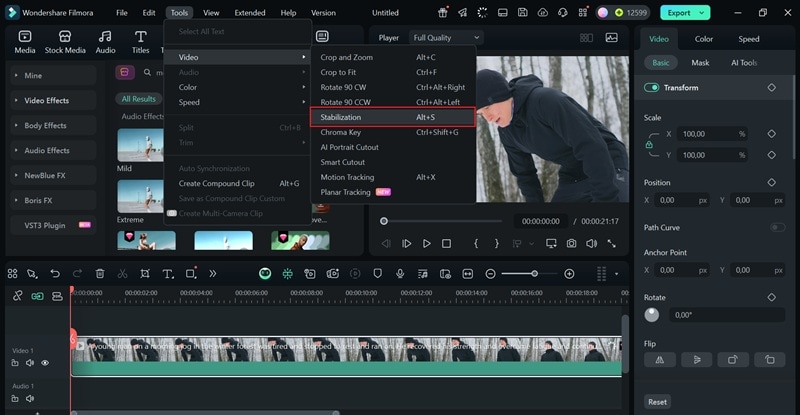Flip vertical icon under Flip
Viewport: 800px width, 415px height.
pyautogui.click(x=696, y=360)
